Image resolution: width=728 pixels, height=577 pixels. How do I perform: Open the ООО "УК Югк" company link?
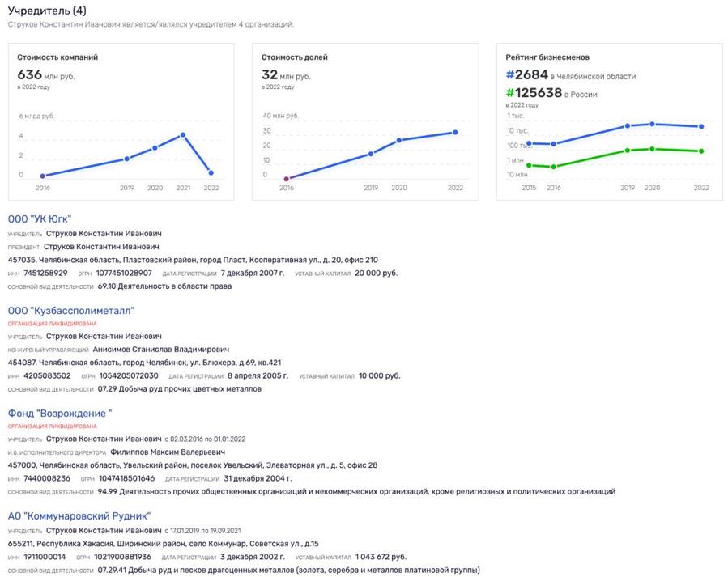coord(40,218)
